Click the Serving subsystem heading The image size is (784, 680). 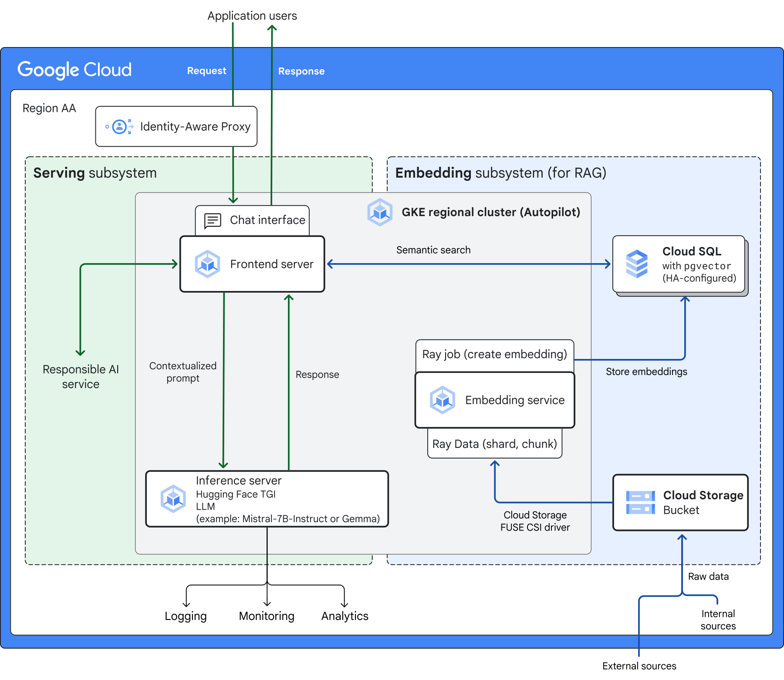point(95,173)
